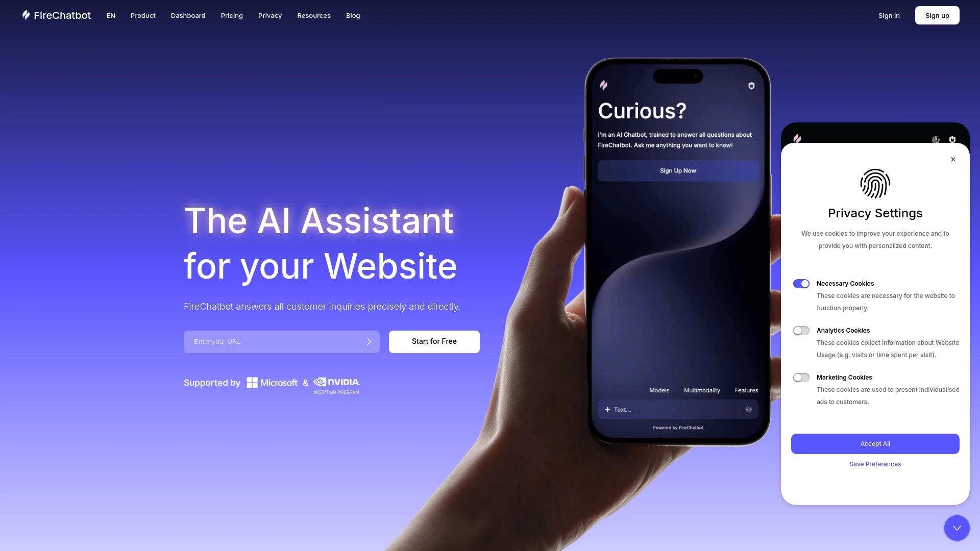Click the Accept All button

click(875, 443)
